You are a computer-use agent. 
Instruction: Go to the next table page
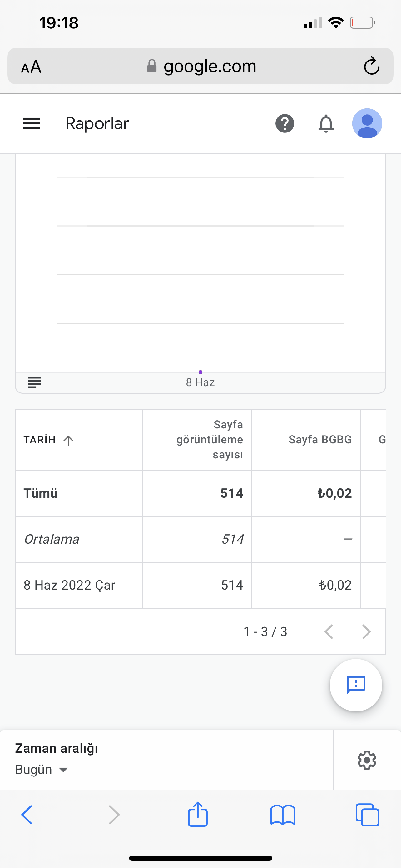point(366,632)
